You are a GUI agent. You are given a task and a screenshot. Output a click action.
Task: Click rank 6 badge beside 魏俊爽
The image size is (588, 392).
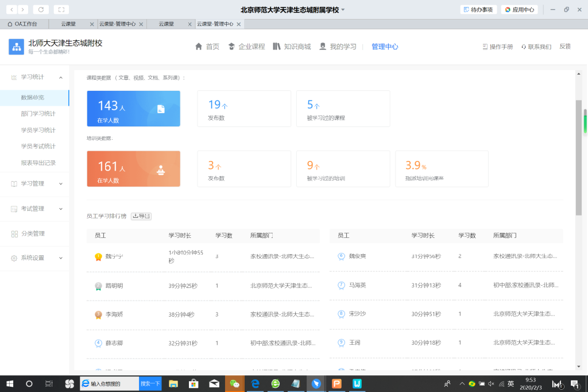pos(341,256)
